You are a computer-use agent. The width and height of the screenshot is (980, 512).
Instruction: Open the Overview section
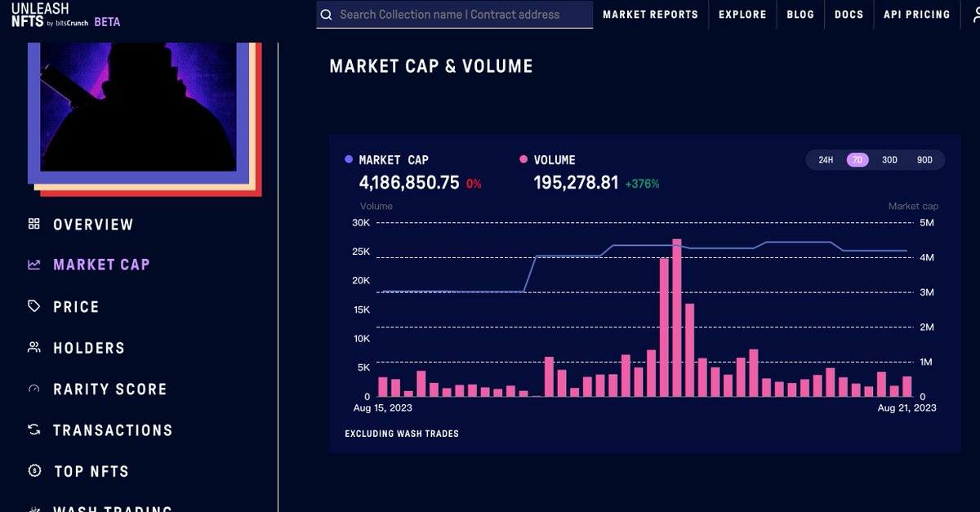pos(93,225)
